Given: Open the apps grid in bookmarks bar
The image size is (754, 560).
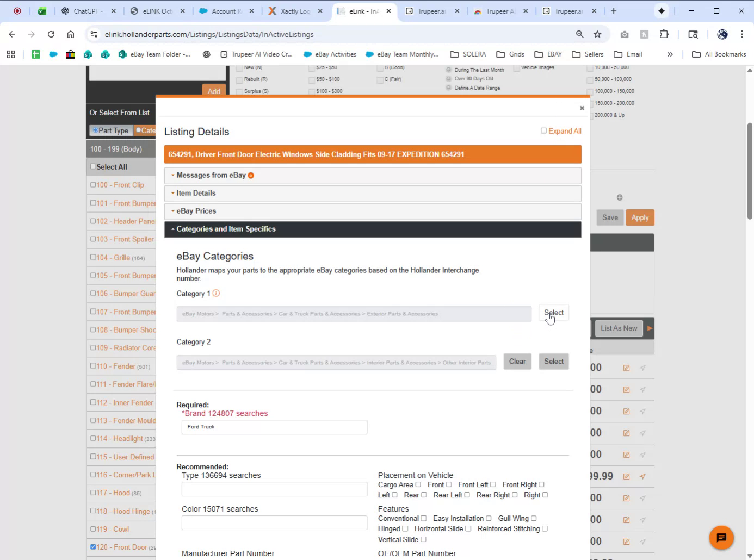Looking at the screenshot, I should pos(11,54).
